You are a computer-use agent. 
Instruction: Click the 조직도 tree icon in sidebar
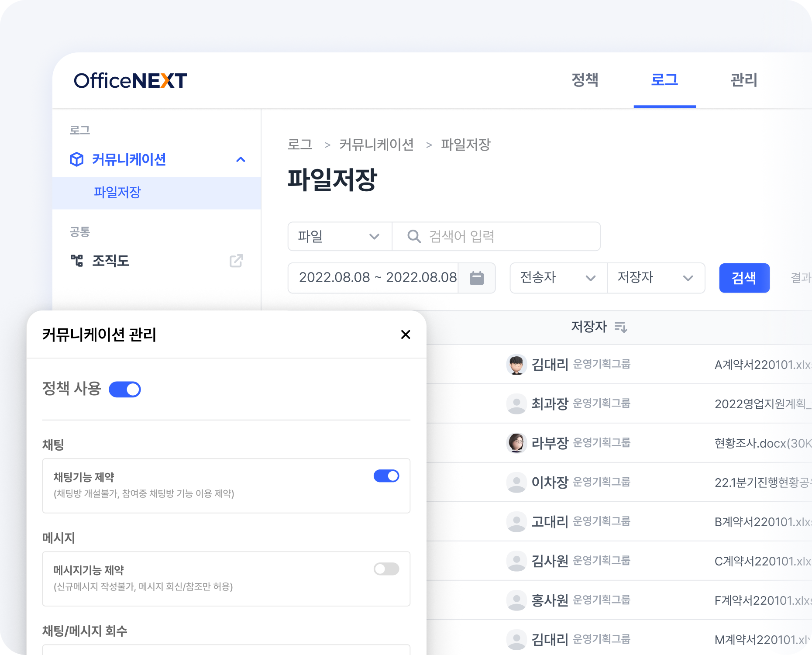(x=77, y=261)
